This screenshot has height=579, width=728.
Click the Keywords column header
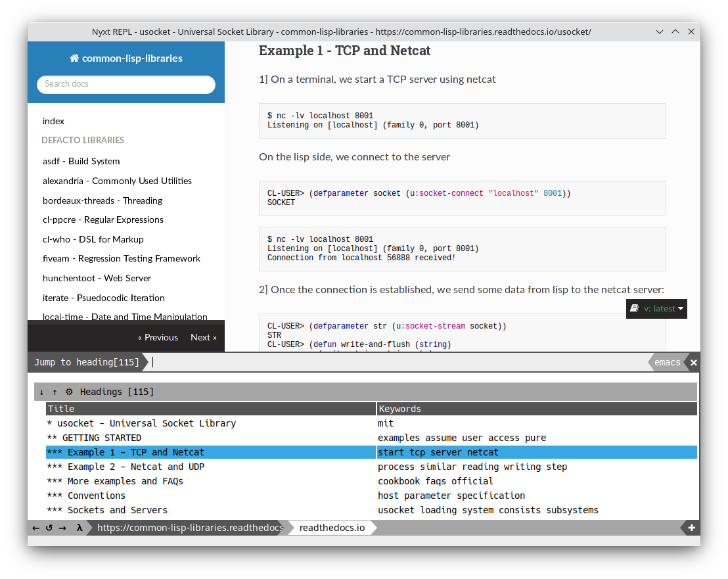[x=537, y=409]
